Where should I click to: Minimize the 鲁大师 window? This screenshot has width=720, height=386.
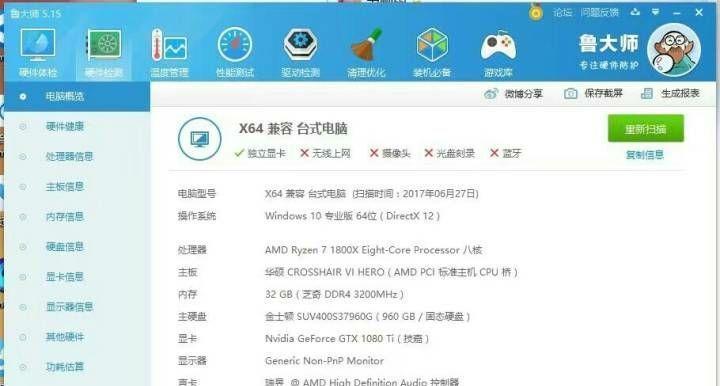[x=676, y=13]
